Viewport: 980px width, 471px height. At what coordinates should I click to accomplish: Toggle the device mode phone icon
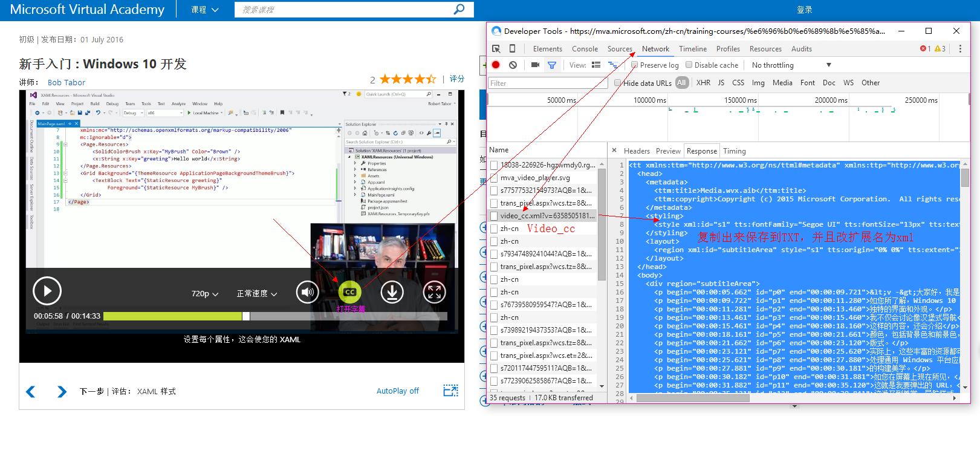pyautogui.click(x=512, y=49)
